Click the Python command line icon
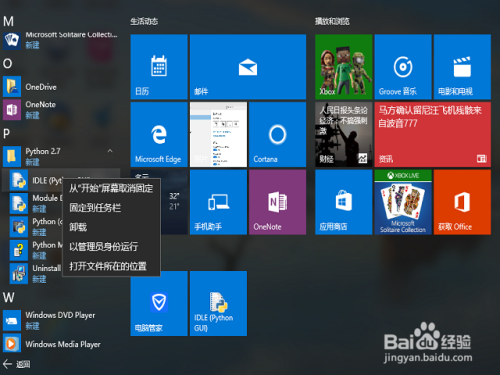500x375 pixels. click(x=19, y=227)
